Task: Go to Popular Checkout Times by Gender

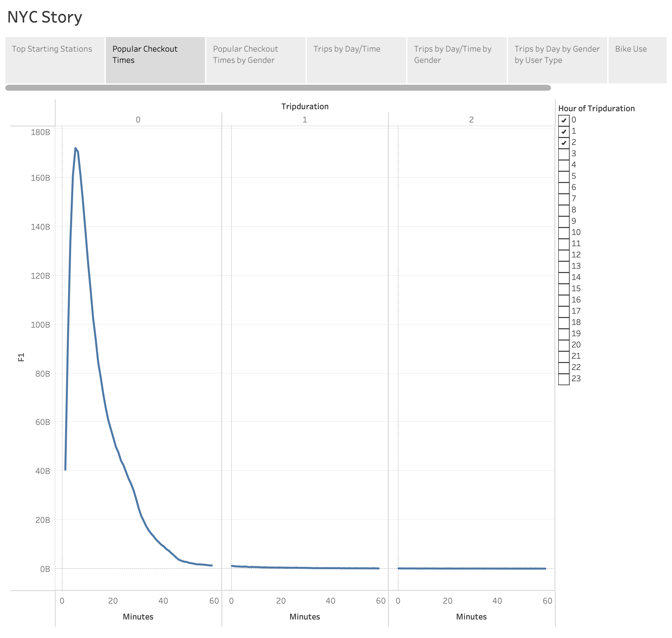Action: 256,60
